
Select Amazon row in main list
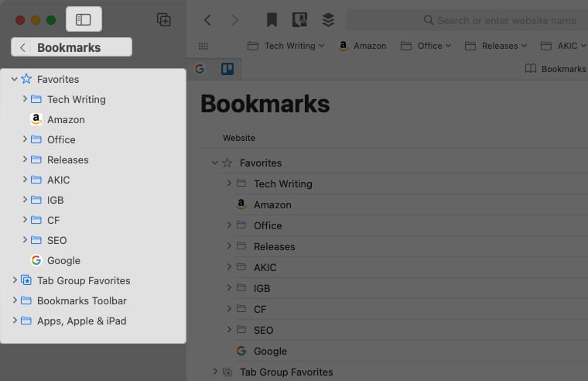click(412, 204)
